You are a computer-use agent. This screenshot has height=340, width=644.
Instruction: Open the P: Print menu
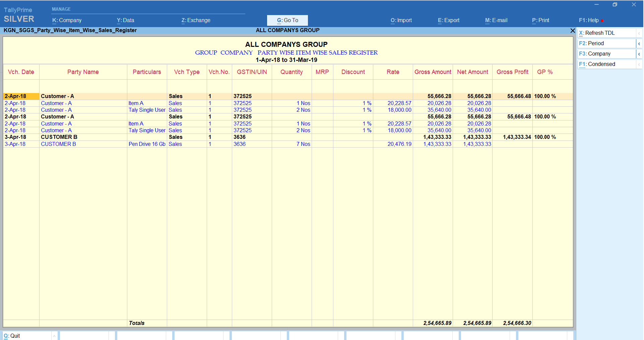(540, 20)
